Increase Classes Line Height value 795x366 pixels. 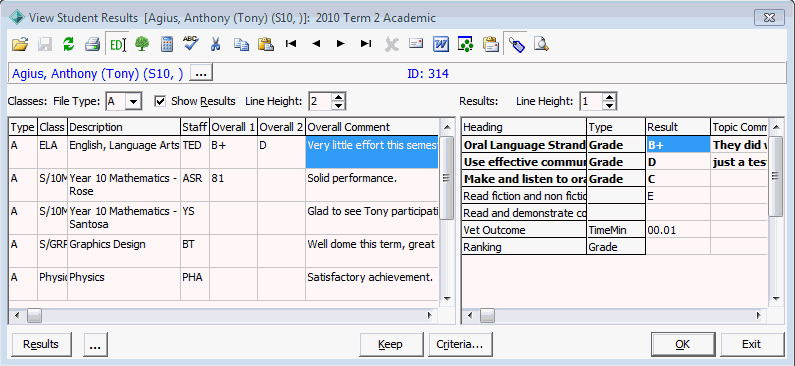[338, 97]
